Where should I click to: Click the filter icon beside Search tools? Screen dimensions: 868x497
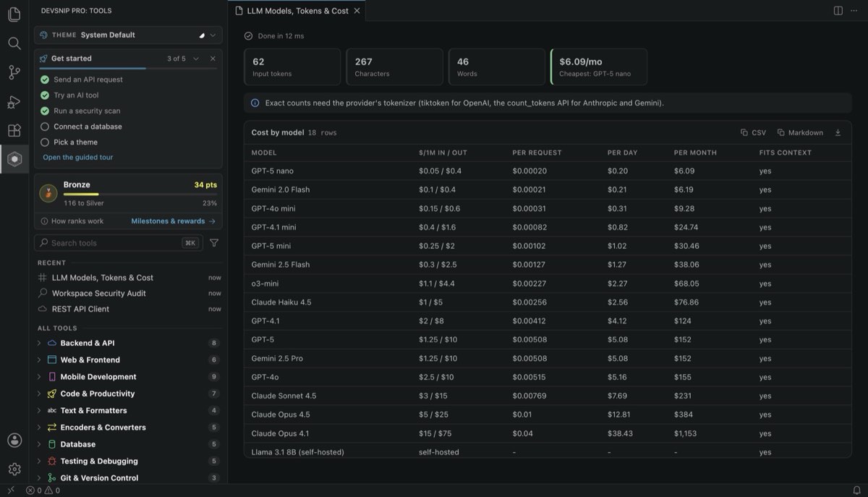point(214,243)
